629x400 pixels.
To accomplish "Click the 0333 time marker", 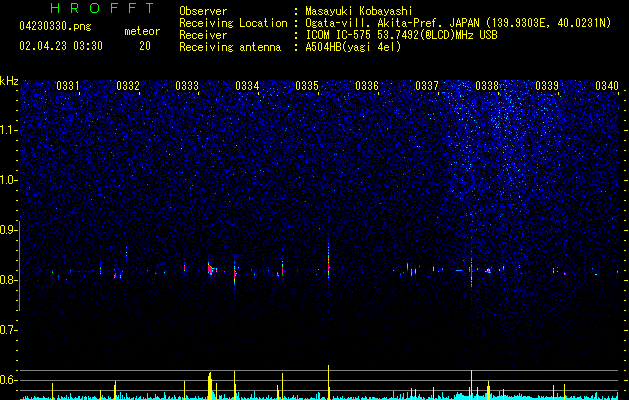I will tap(187, 86).
